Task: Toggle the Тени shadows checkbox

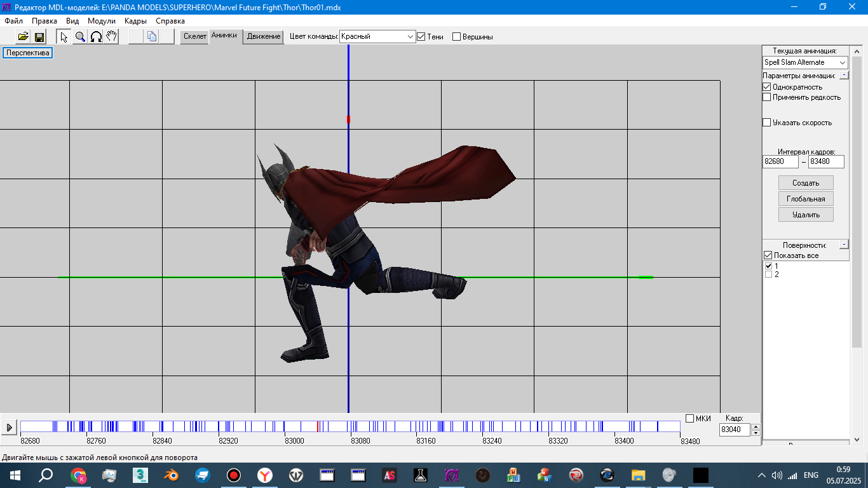Action: click(421, 37)
